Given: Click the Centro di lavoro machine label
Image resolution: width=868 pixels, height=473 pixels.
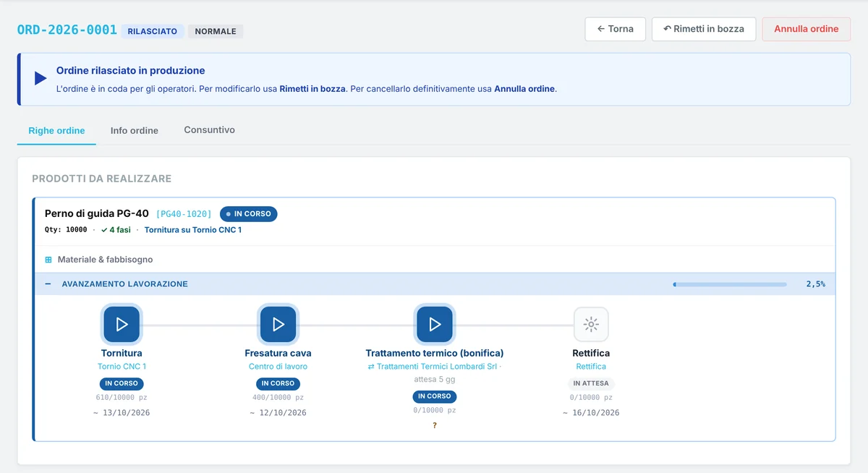Looking at the screenshot, I should click(278, 367).
